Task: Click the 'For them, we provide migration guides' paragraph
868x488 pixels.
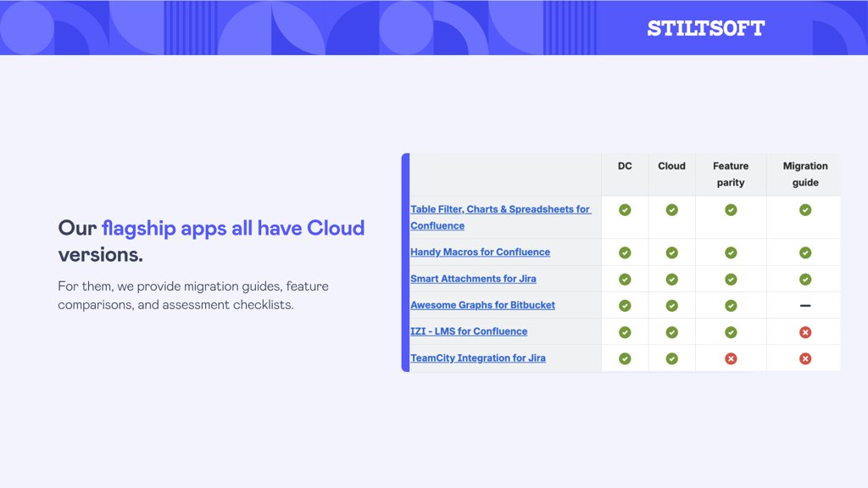Action: [193, 295]
